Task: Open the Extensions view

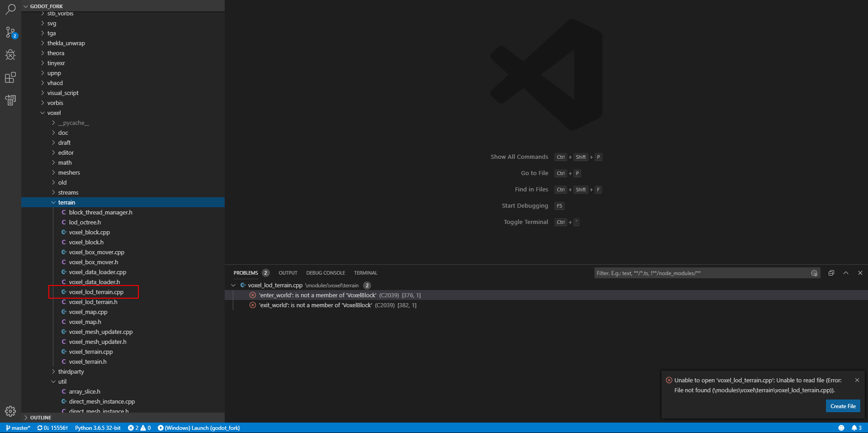Action: pyautogui.click(x=10, y=77)
